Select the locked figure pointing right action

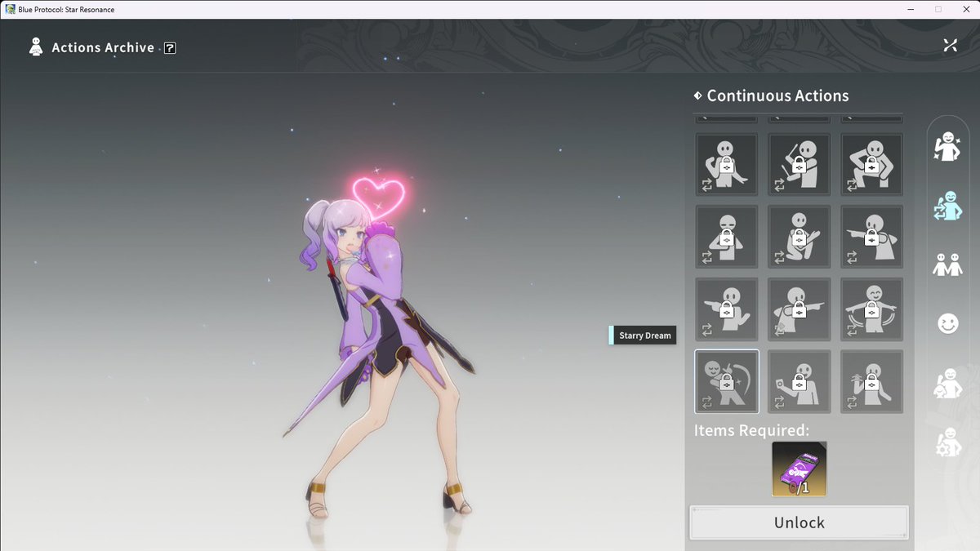[800, 309]
